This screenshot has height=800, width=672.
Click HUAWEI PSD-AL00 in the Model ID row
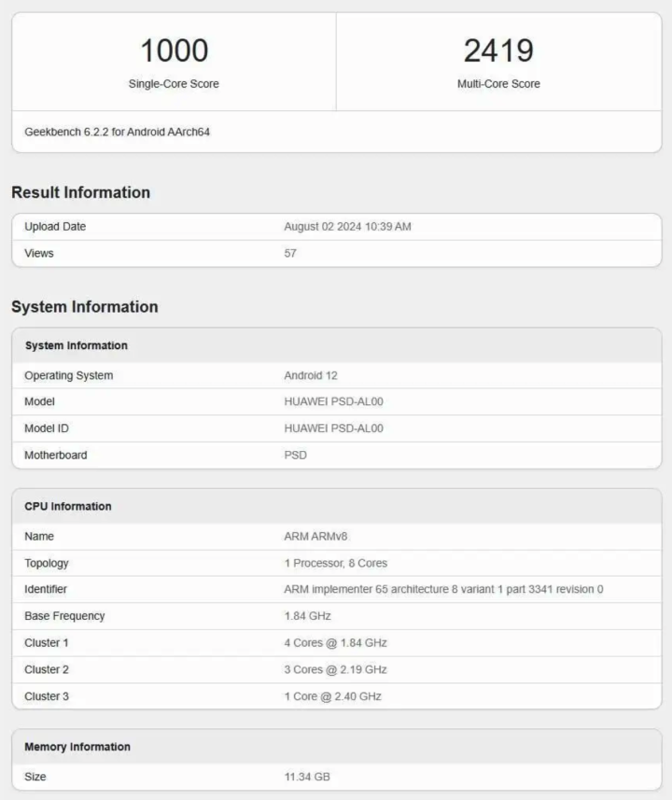334,428
